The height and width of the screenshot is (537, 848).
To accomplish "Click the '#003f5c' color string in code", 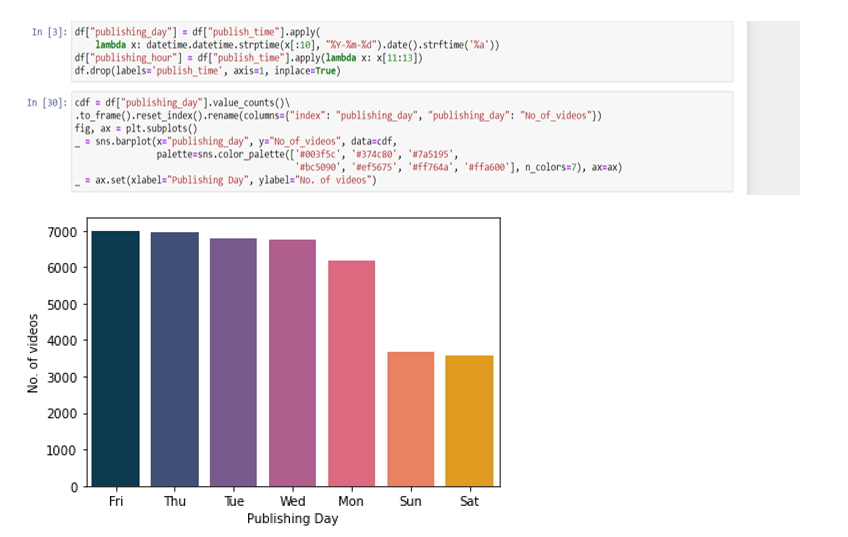I will [318, 154].
